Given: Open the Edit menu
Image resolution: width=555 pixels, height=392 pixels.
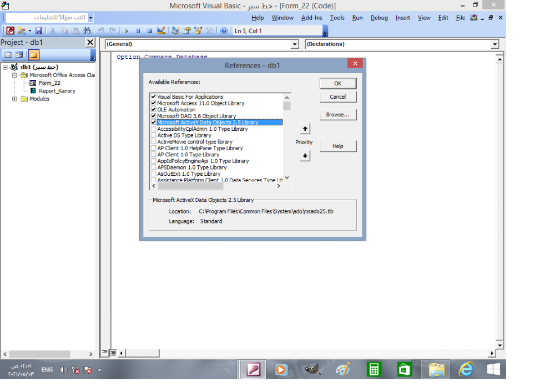Looking at the screenshot, I should point(443,18).
